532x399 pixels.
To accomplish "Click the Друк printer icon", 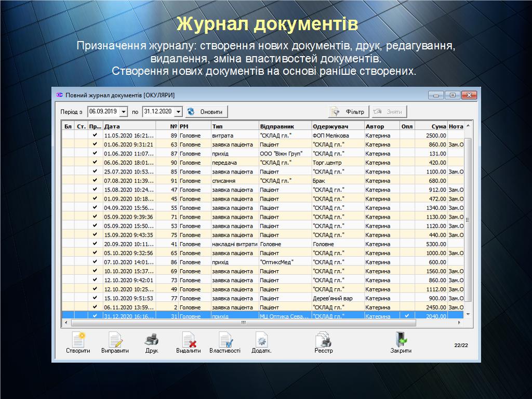I will tap(152, 340).
